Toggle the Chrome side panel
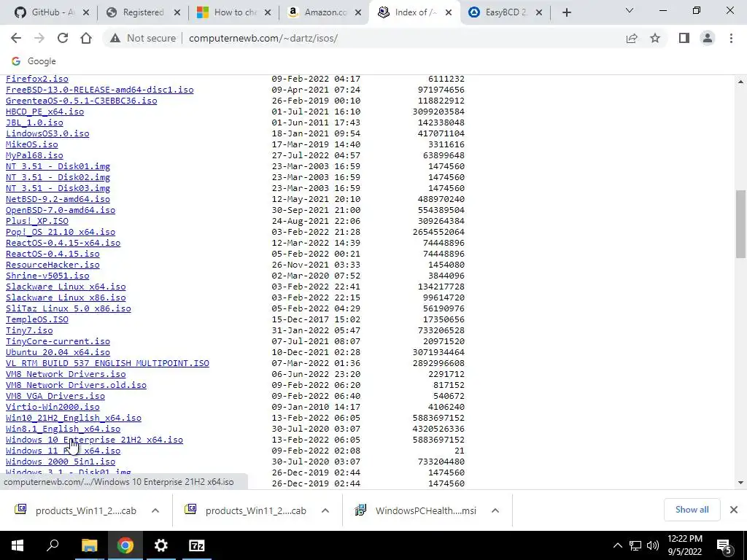The image size is (747, 560). tap(684, 38)
